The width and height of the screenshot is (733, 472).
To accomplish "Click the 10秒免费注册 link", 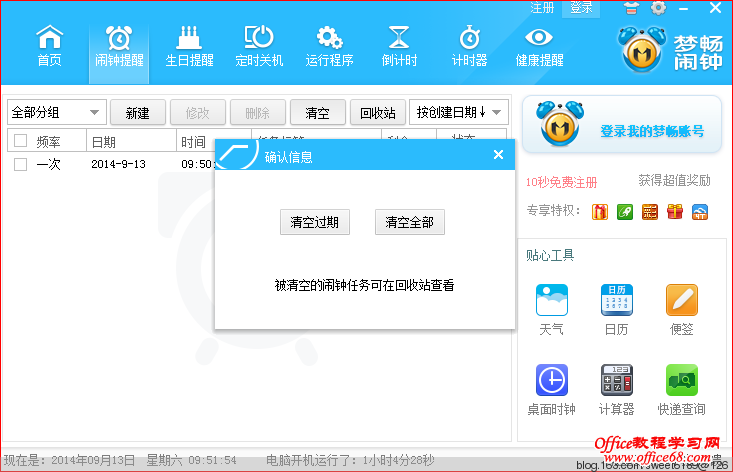I will click(561, 182).
